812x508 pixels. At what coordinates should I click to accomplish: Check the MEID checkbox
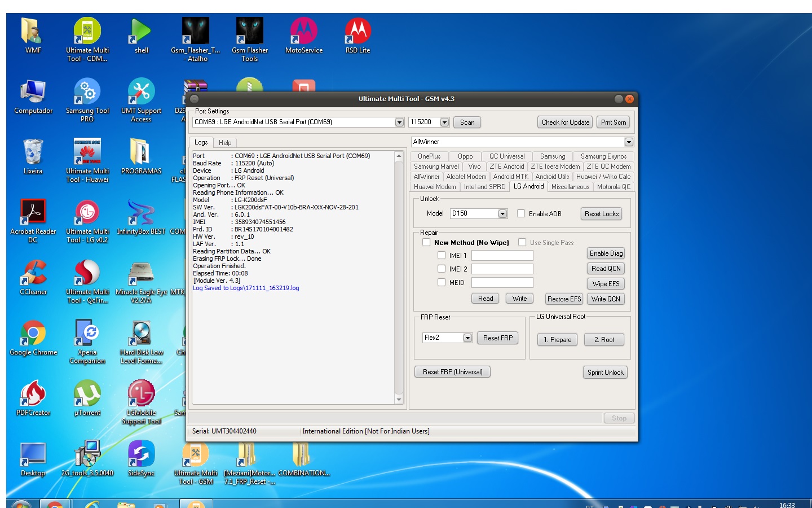[442, 282]
